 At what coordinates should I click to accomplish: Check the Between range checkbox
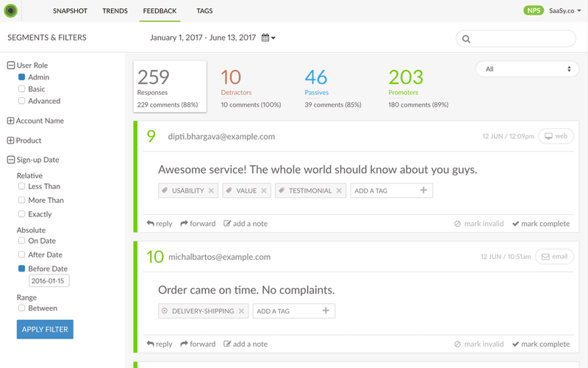(x=22, y=308)
